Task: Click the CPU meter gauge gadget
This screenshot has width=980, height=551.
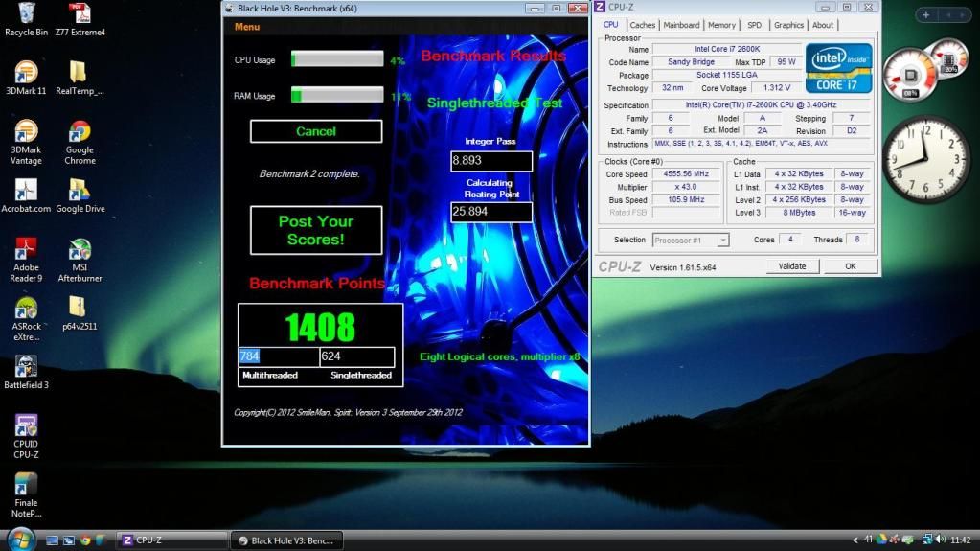Action: tap(911, 77)
